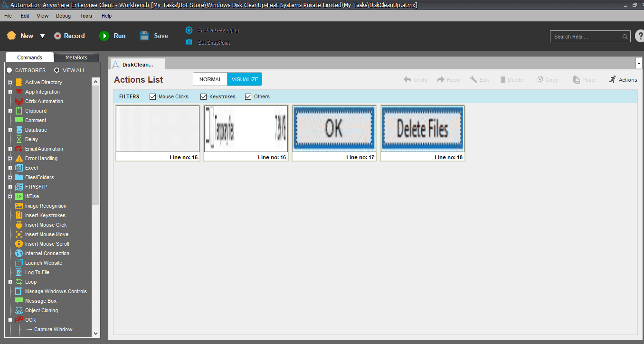Viewport: 644px width, 344px height.
Task: Uncheck the Keystrokes filter
Action: pos(203,96)
